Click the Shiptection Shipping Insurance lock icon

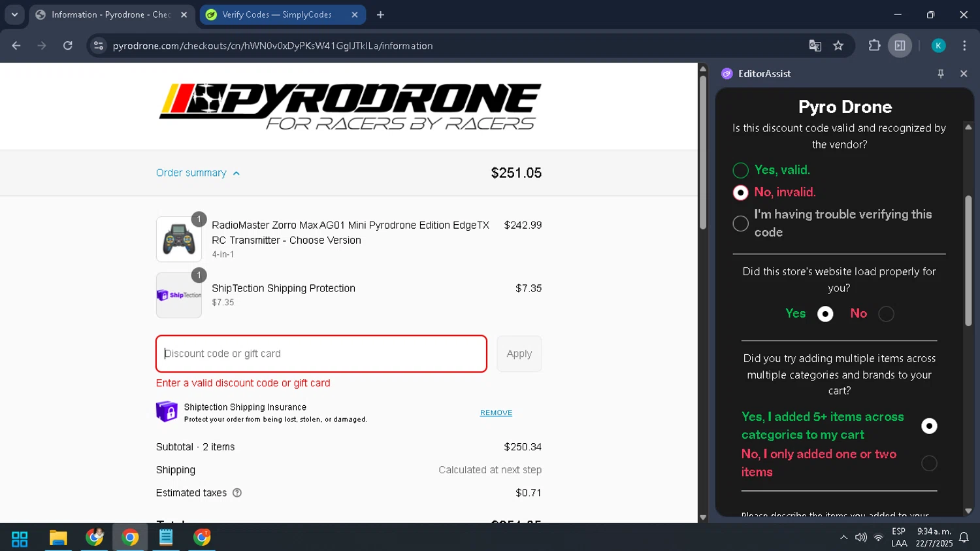coord(167,412)
